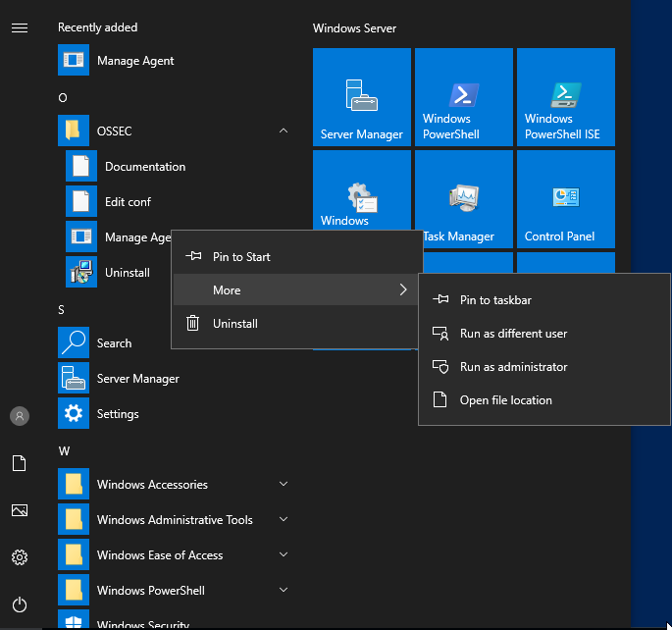Open the Windows PowerShell tile
672x630 pixels.
point(464,96)
